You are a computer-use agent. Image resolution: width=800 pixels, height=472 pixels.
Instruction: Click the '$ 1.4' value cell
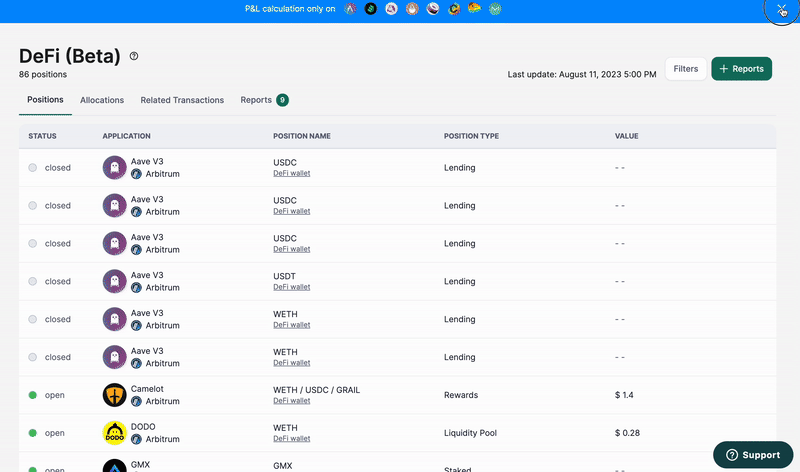(x=624, y=395)
